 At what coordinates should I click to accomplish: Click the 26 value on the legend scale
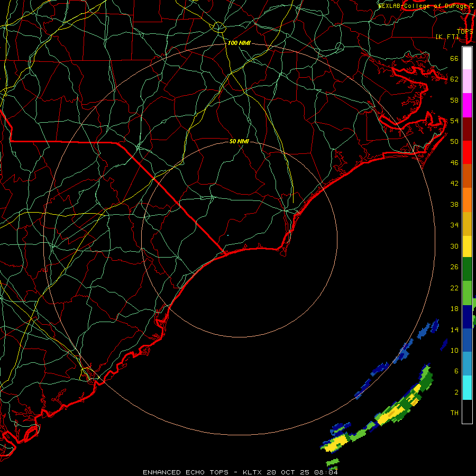coord(454,267)
